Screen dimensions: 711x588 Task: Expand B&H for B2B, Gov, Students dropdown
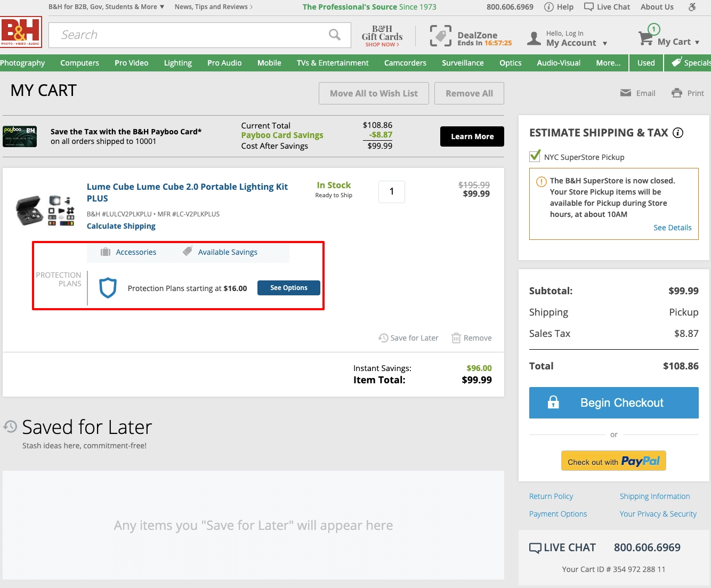106,7
